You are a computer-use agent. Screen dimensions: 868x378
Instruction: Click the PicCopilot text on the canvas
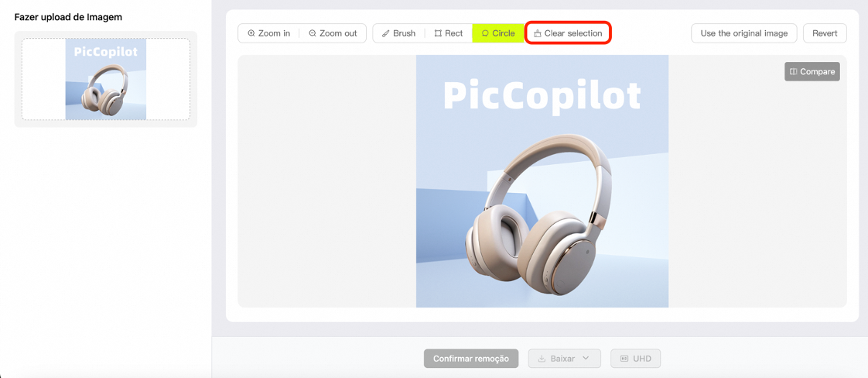[542, 95]
